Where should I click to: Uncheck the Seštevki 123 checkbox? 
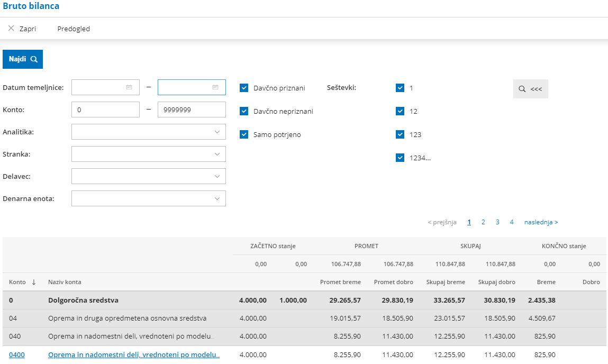point(400,134)
